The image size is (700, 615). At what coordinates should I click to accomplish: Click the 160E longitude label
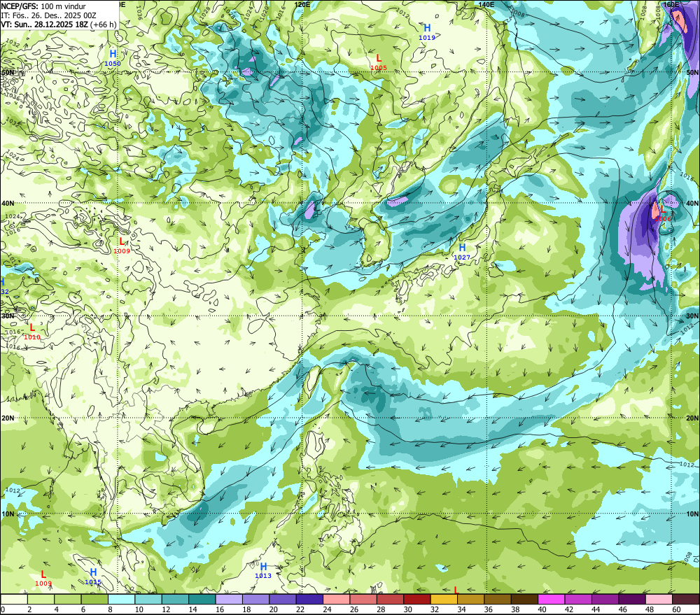coord(671,4)
